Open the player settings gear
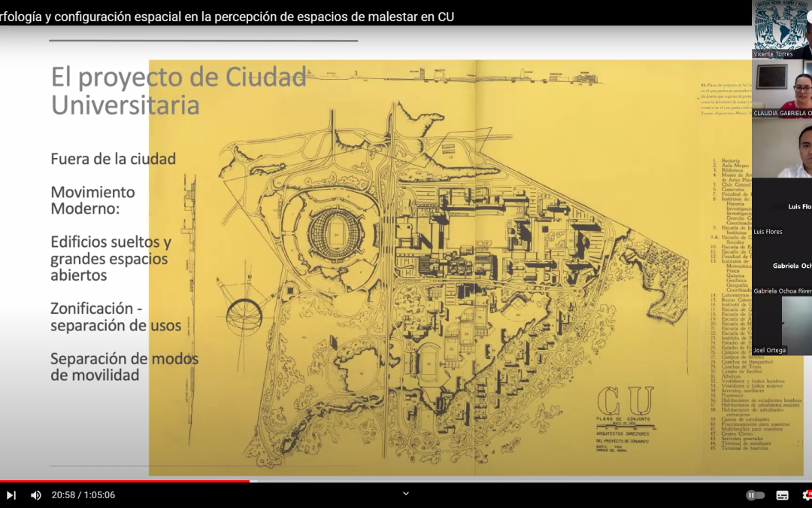Screen dimensions: 812x508 (x=807, y=495)
